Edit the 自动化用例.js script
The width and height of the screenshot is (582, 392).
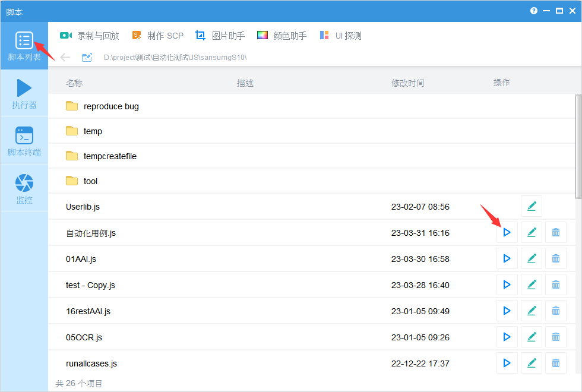click(x=532, y=232)
